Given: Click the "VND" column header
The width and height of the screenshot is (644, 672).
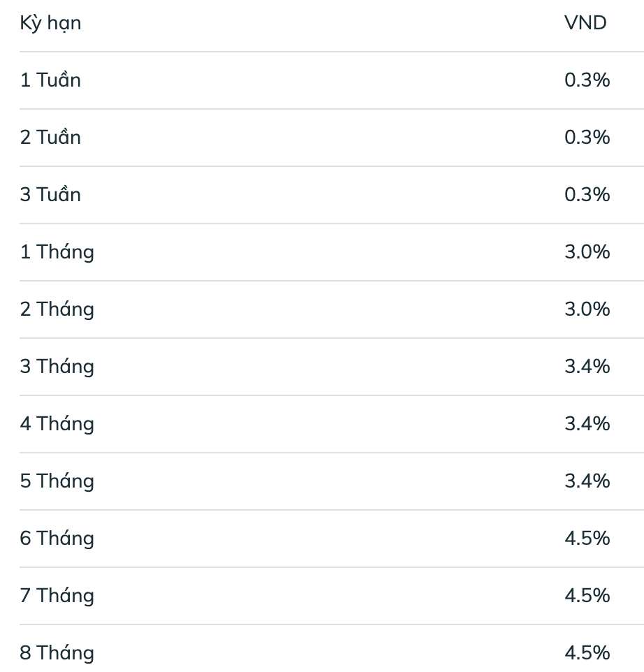Looking at the screenshot, I should click(585, 23).
